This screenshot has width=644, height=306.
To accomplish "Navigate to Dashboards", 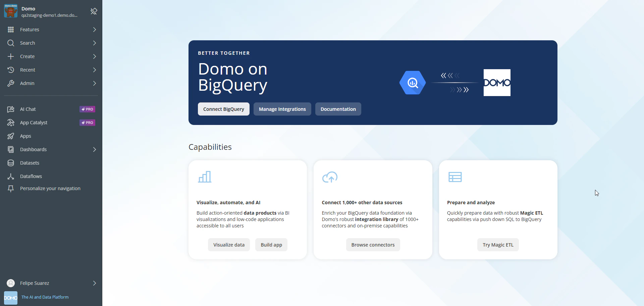I will click(51, 149).
